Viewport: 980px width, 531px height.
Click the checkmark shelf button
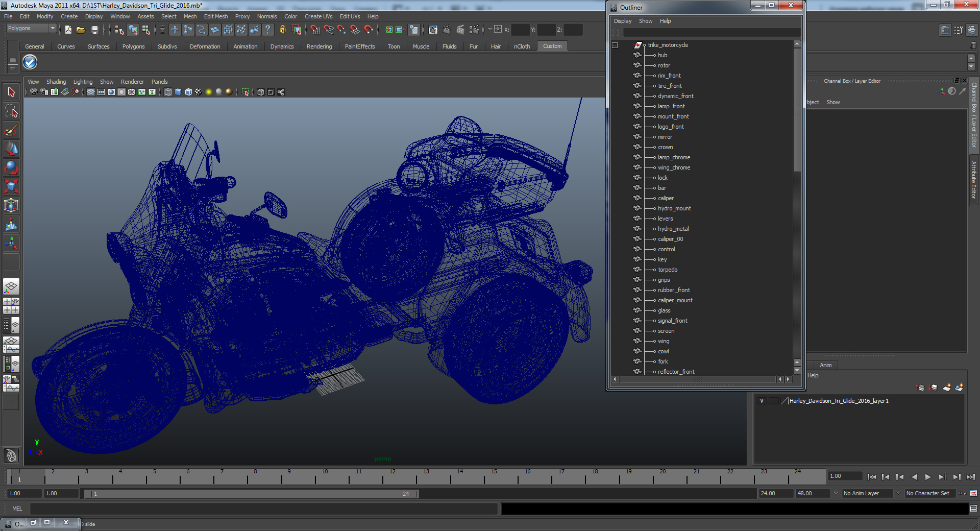(30, 62)
